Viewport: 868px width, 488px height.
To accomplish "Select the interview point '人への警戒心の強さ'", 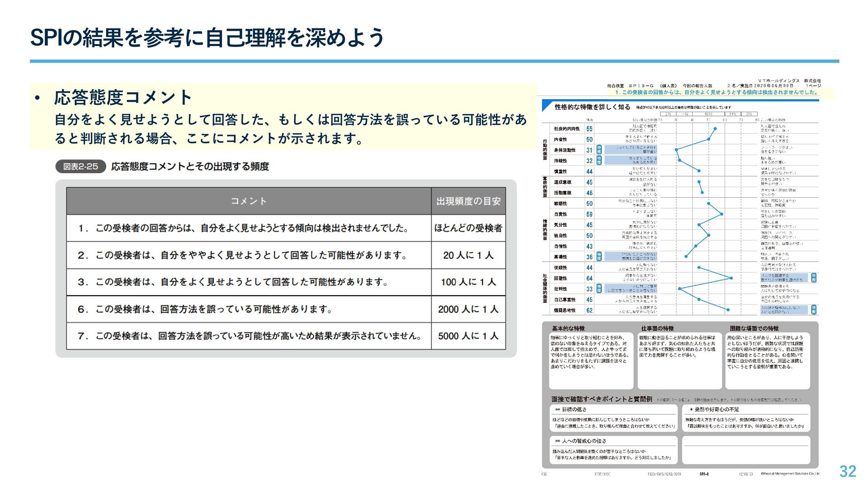I will (584, 441).
